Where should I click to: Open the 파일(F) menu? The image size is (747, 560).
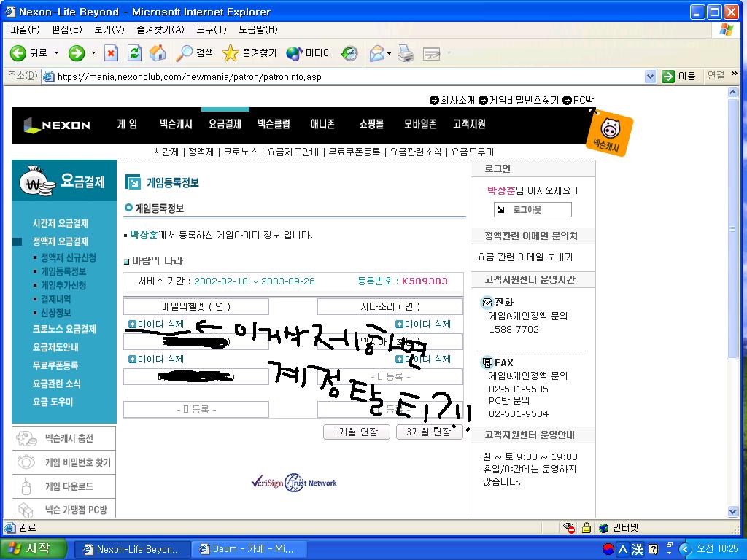pos(25,29)
